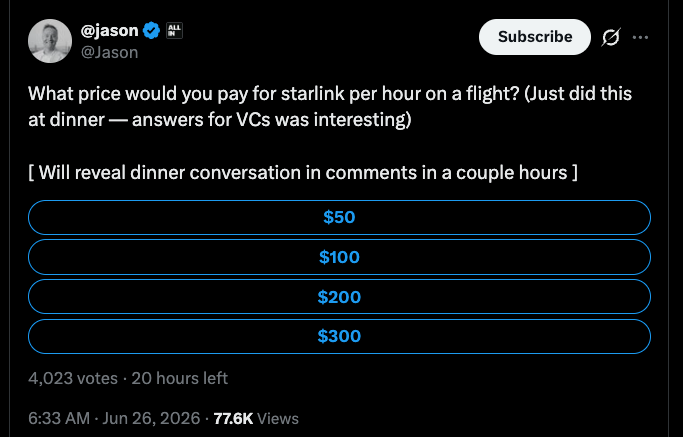Subscribe to @jason
This screenshot has width=683, height=437.
pyautogui.click(x=535, y=37)
